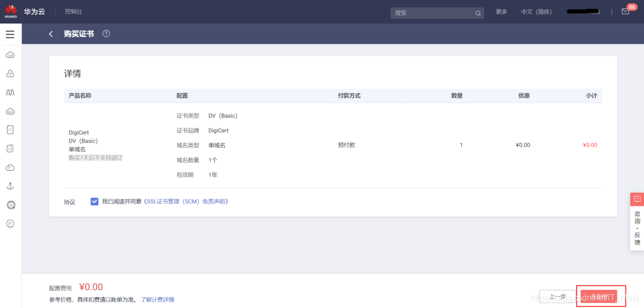
Task: Click the 证书类型 DV (Basic) row
Action: (207, 115)
